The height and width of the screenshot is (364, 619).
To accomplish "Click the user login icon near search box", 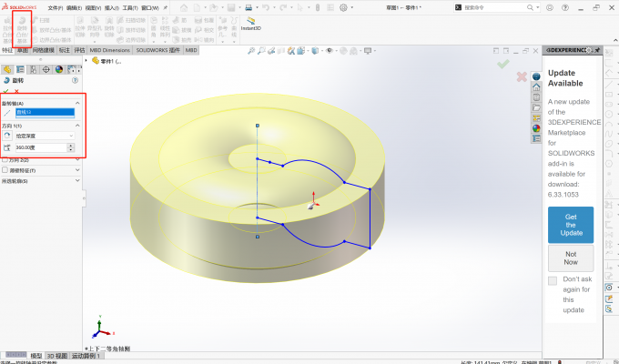I will coord(550,7).
